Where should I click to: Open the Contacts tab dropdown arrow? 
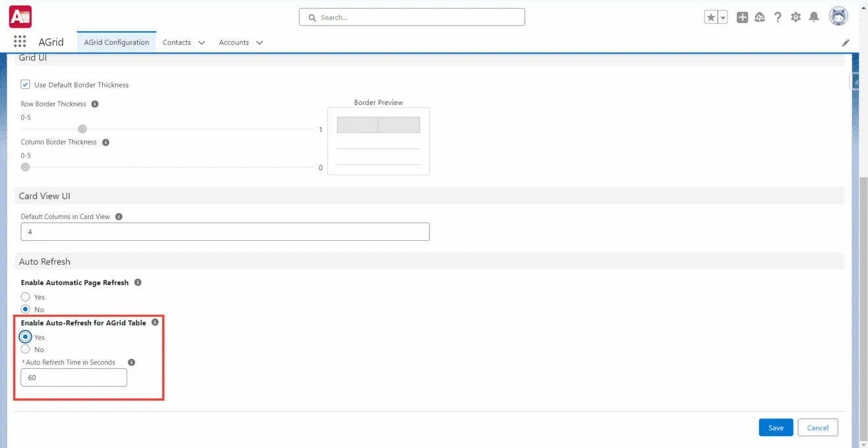tap(201, 42)
